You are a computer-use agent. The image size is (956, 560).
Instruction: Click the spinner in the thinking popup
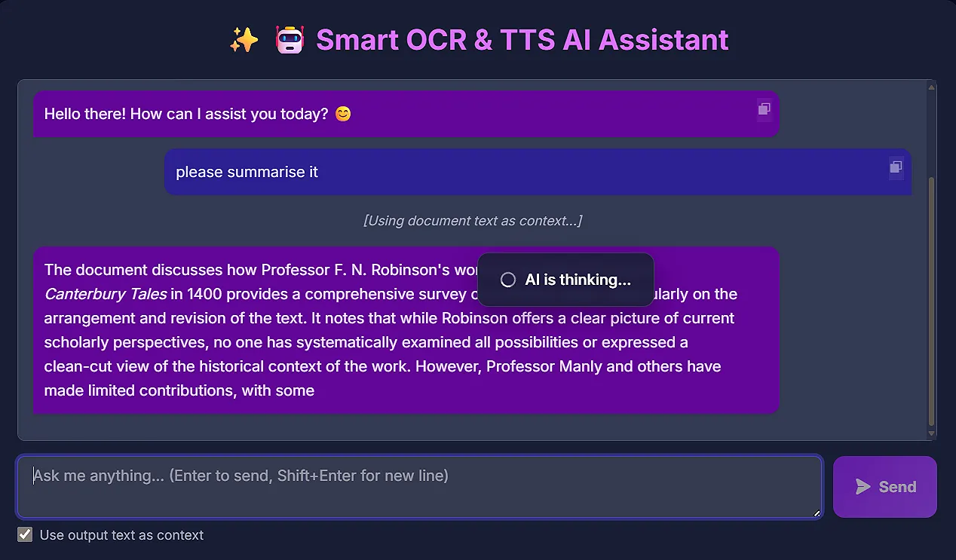pos(508,280)
